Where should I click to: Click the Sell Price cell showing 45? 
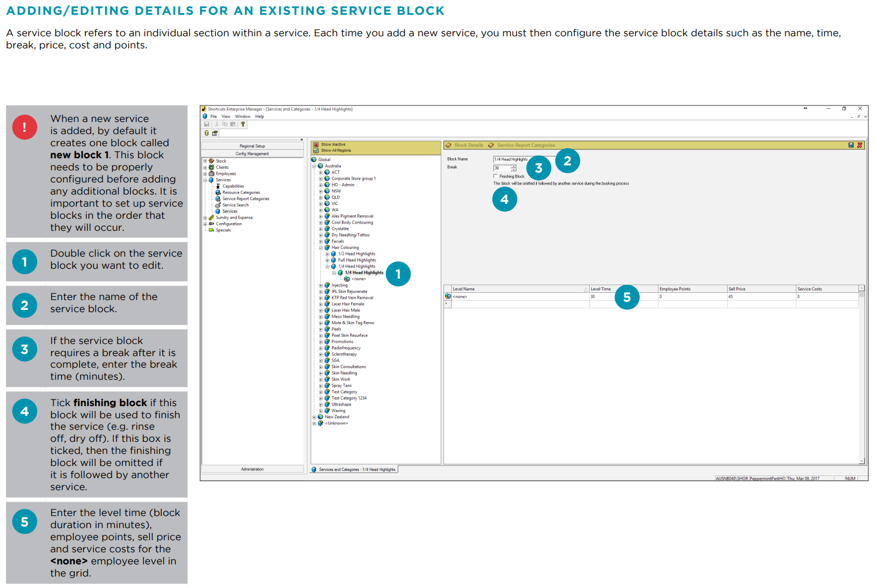pos(762,297)
